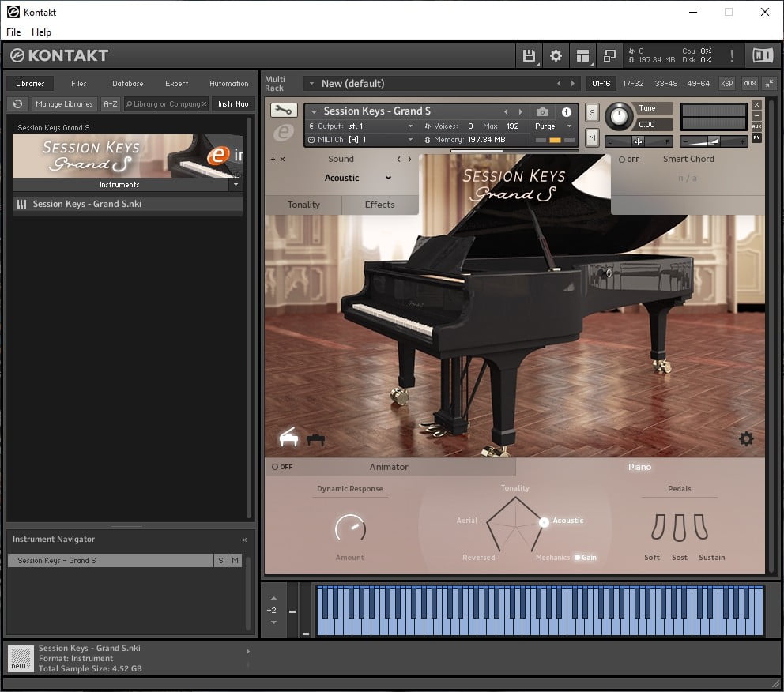Toggle the rack minimize arrows icon
Screen dimensions: 784x692
(x=769, y=84)
